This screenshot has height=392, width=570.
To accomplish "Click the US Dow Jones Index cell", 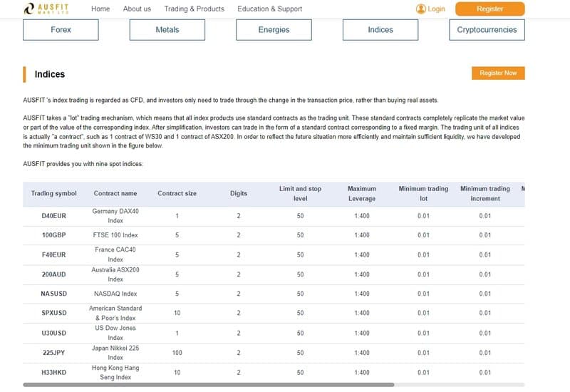I will pos(115,333).
